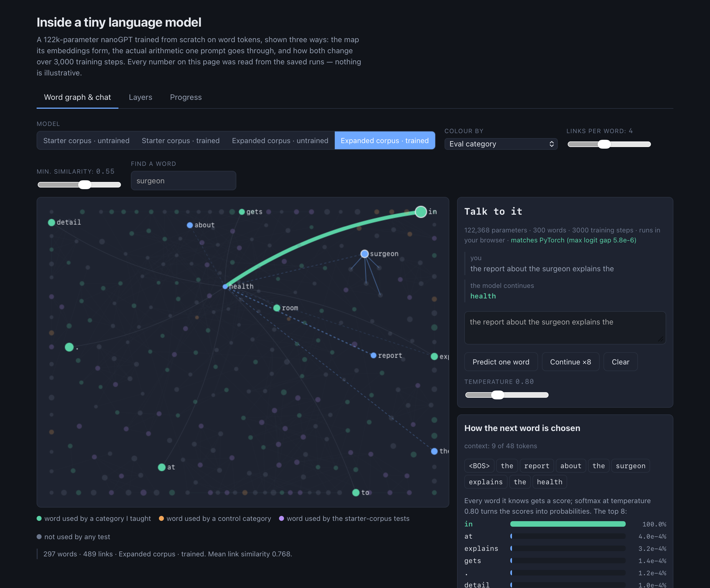This screenshot has width=710, height=588.
Task: Click the 'in' 100.0% probability bar
Action: click(568, 524)
